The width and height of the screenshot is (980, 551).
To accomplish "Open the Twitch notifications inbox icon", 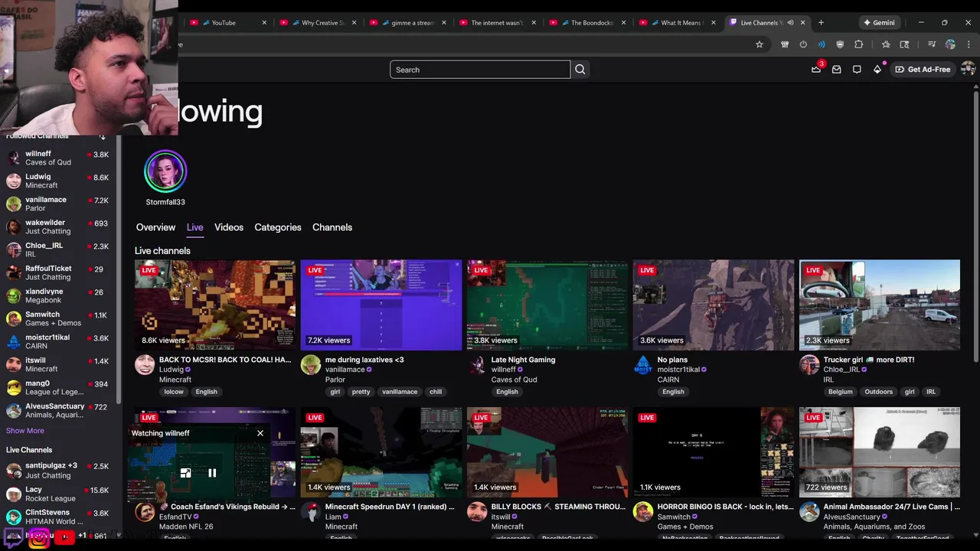I will 837,70.
